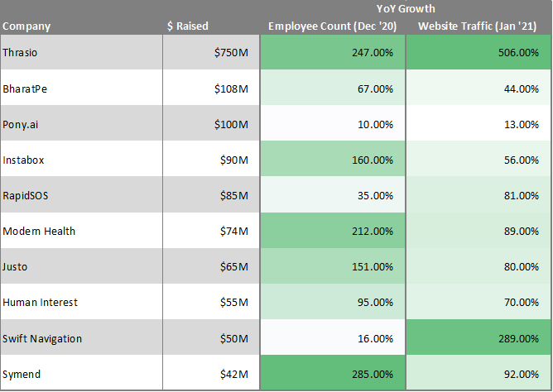Click the 35.00% employee growth cell
The height and width of the screenshot is (392, 553).
click(x=333, y=194)
